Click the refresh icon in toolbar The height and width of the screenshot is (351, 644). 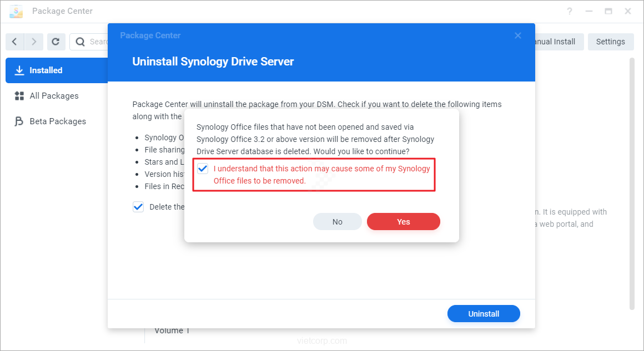click(x=56, y=42)
